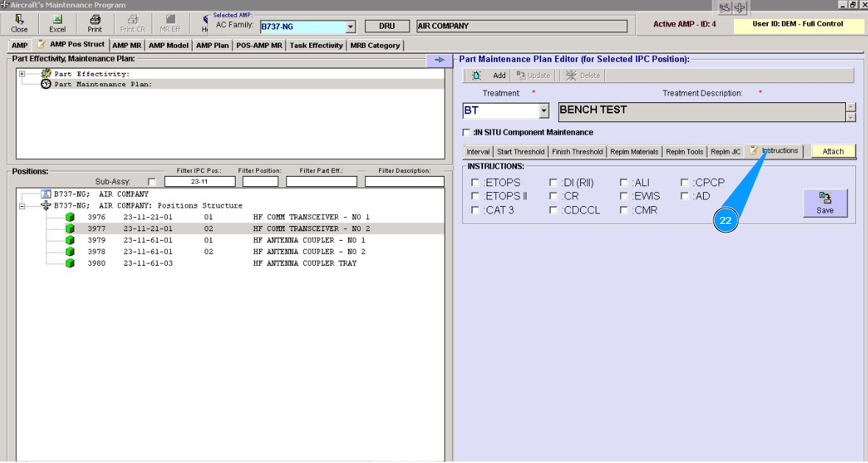Click the Excel export toolbar icon
The width and height of the screenshot is (868, 463).
tap(57, 20)
